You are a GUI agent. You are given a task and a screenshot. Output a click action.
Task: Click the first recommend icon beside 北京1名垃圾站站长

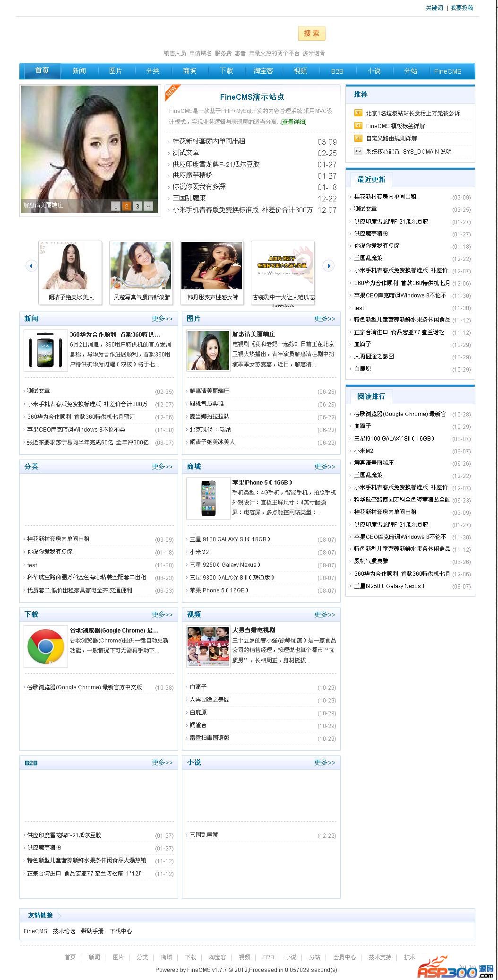point(358,113)
